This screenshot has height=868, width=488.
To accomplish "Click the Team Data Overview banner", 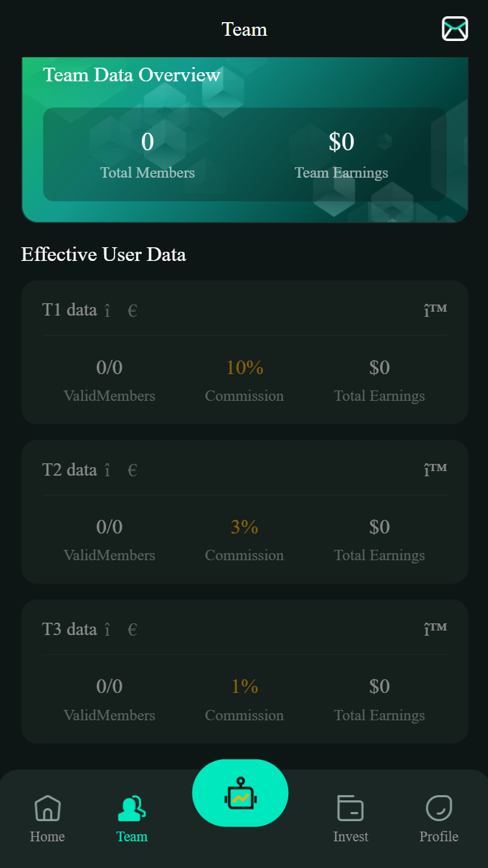I will pyautogui.click(x=132, y=75).
